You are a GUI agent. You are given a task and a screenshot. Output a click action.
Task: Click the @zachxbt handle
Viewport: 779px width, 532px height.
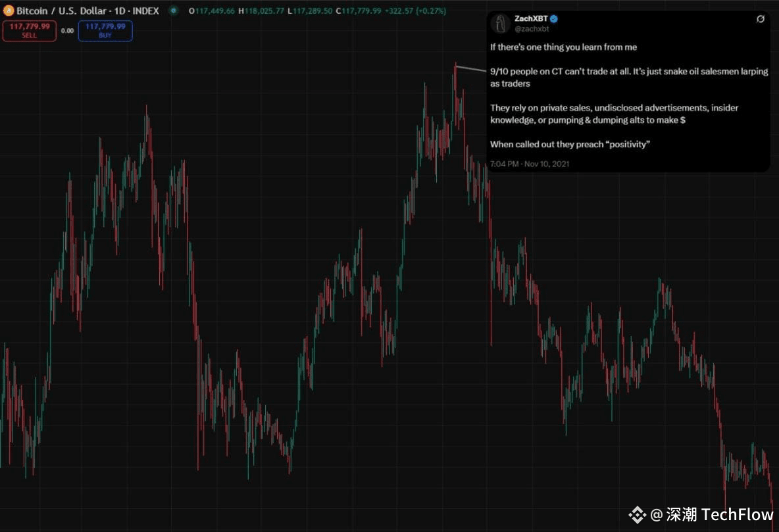pos(532,29)
